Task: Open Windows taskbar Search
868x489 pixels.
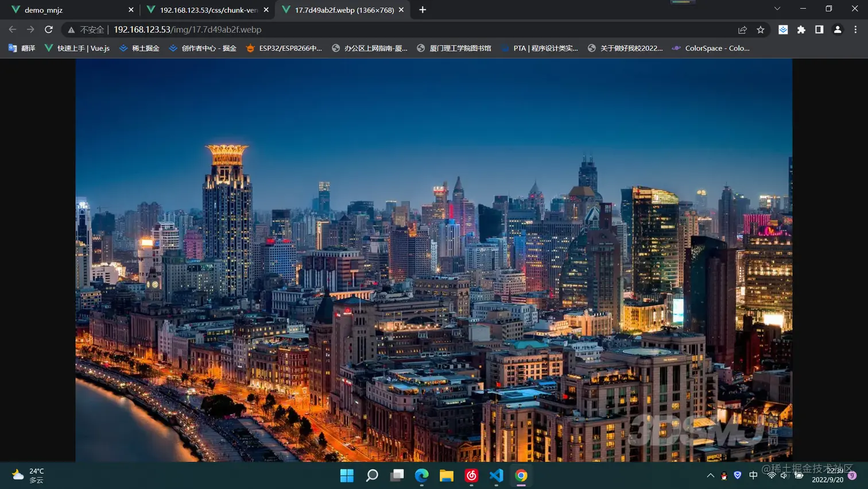Action: (x=372, y=475)
